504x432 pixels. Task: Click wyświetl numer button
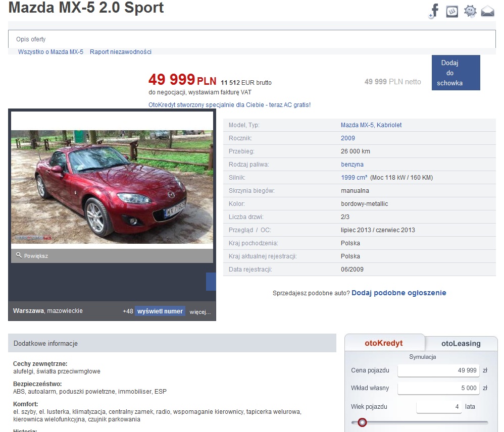[160, 311]
